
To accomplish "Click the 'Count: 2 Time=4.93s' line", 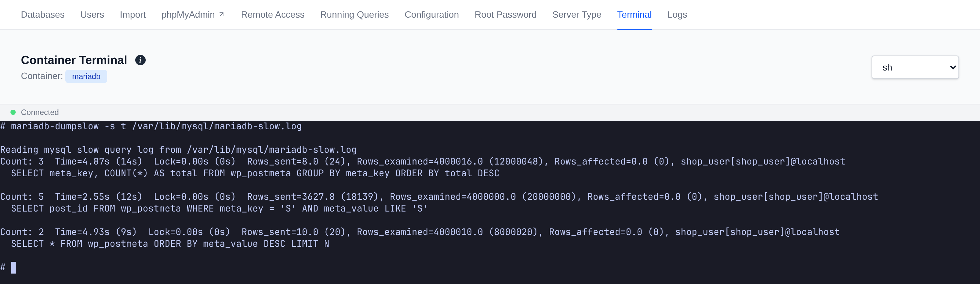I will click(420, 232).
